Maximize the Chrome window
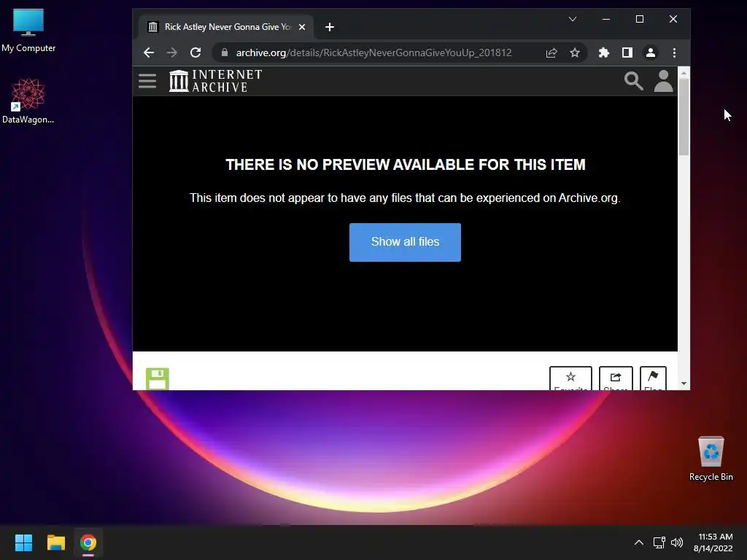The height and width of the screenshot is (560, 747). (x=639, y=19)
